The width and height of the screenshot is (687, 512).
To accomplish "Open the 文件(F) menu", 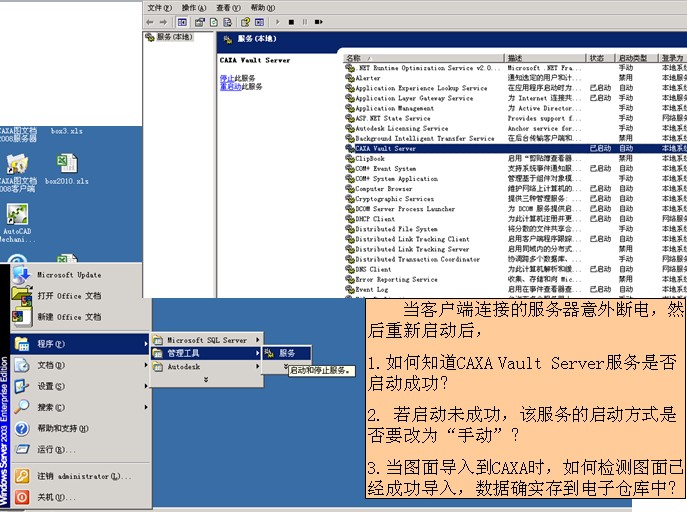I will pyautogui.click(x=159, y=7).
